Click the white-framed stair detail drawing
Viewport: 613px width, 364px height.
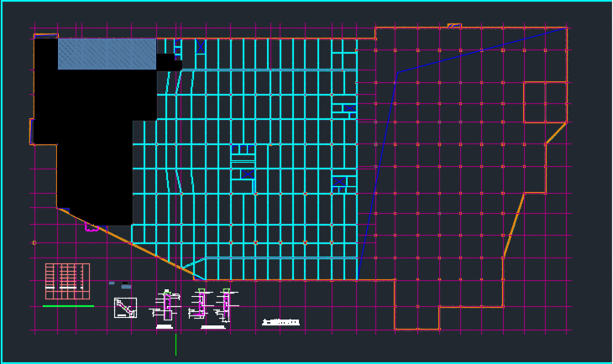click(125, 308)
